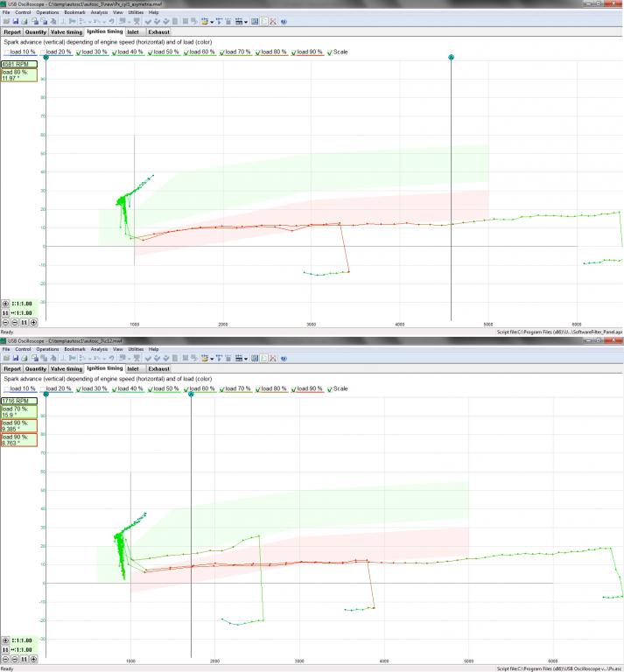Open the dropdown arrow beside the yellow script icon, top window
The image size is (624, 672).
tap(212, 22)
